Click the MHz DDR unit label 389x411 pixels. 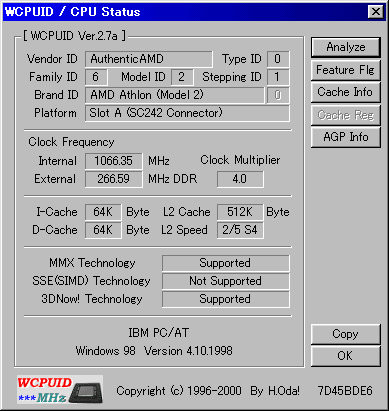[x=173, y=179]
